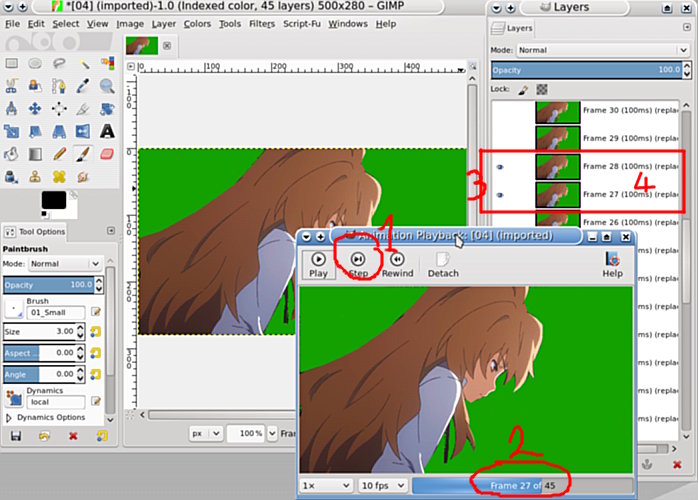Screen dimensions: 698x500
Task: Click the Step button in Animation Playback
Action: [x=358, y=265]
